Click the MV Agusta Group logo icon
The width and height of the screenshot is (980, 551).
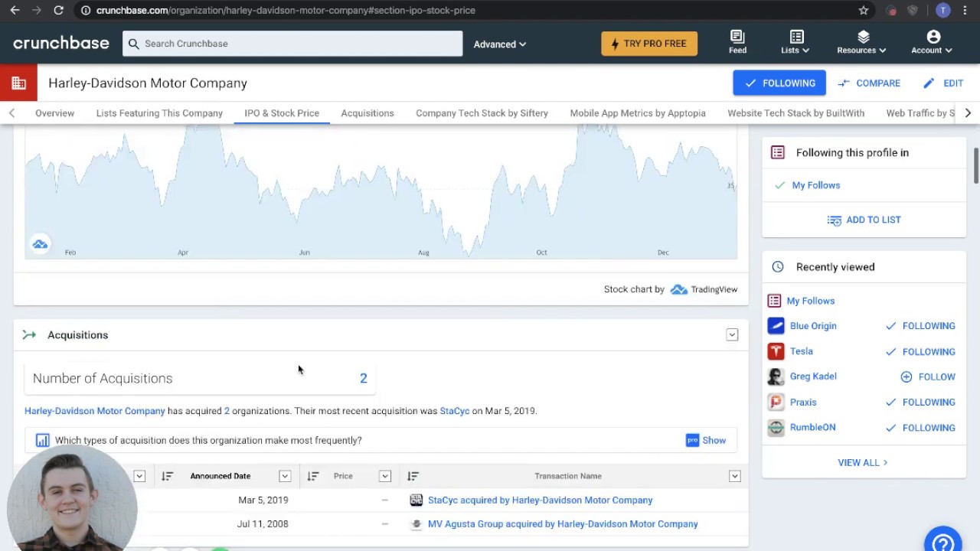(416, 524)
